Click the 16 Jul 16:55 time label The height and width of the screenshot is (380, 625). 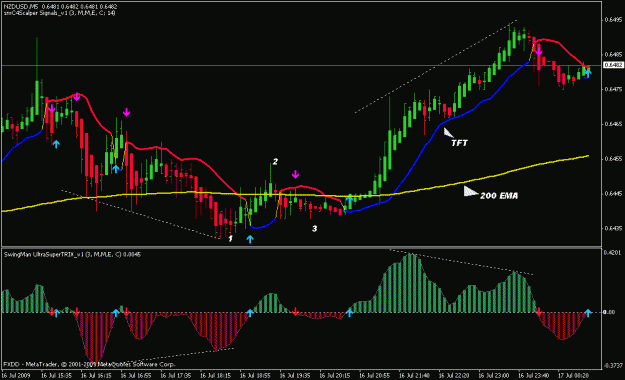[x=136, y=376]
